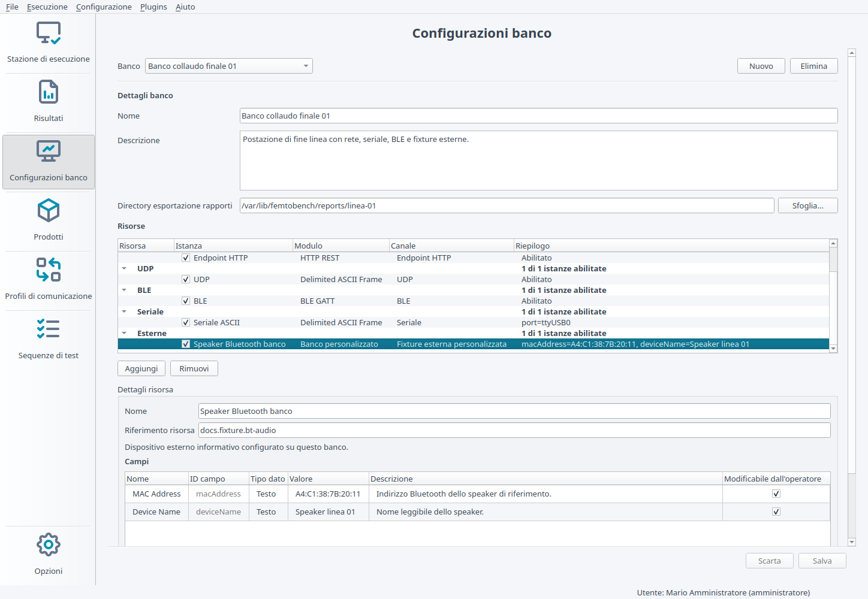The width and height of the screenshot is (868, 599).
Task: Select the A4:C1:38:7B:20:11 value cell
Action: (328, 494)
